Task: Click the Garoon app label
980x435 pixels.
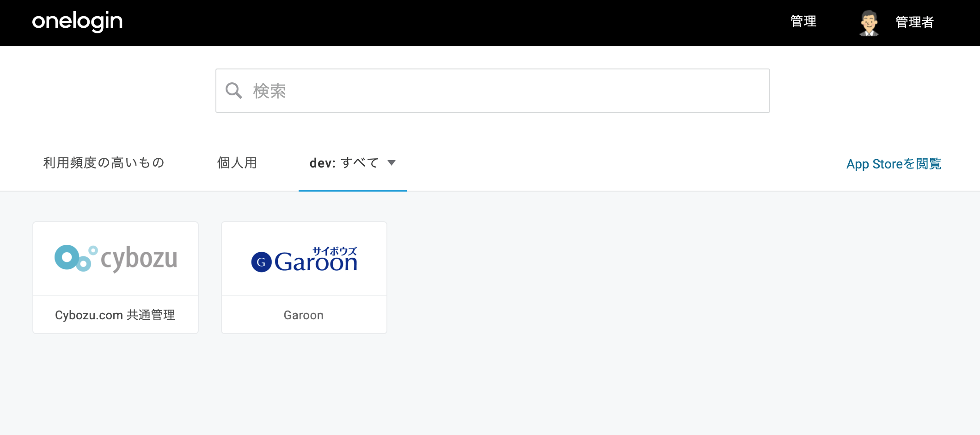Action: coord(304,315)
